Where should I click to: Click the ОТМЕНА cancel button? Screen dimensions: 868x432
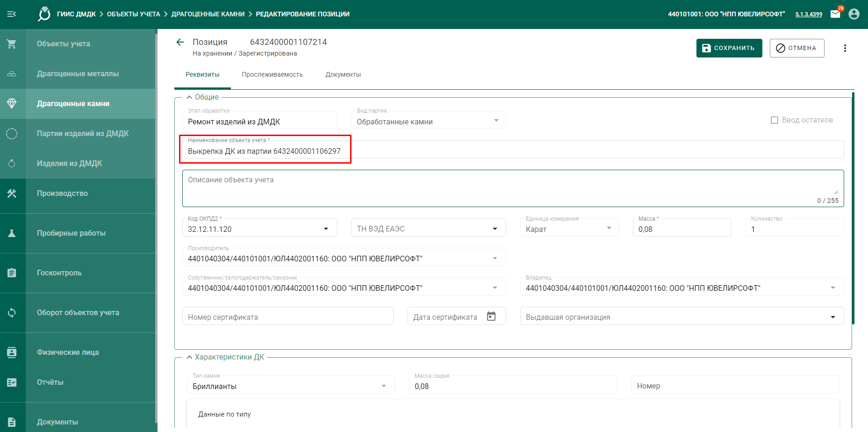(x=797, y=48)
